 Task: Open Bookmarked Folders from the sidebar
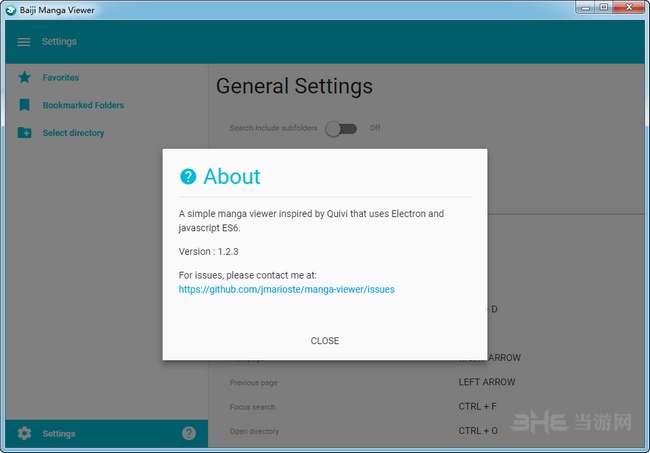[x=83, y=105]
